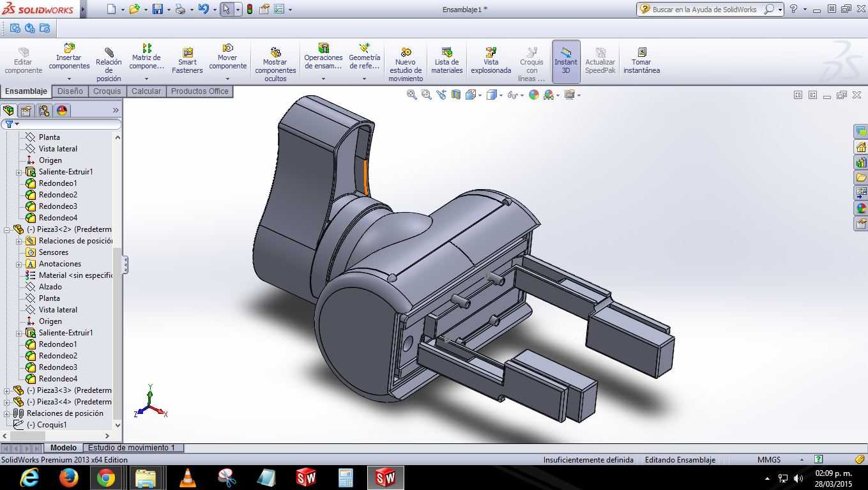Click the Zoom to Area icon

click(x=426, y=95)
